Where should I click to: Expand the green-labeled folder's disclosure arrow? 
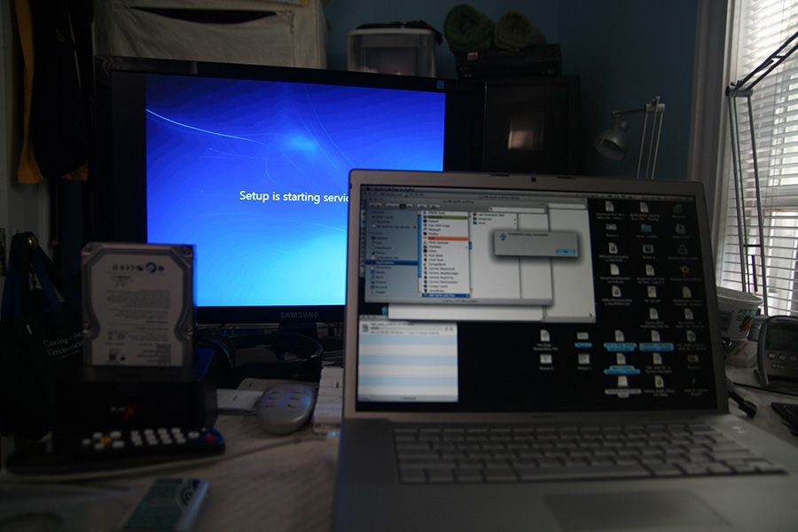point(466,219)
